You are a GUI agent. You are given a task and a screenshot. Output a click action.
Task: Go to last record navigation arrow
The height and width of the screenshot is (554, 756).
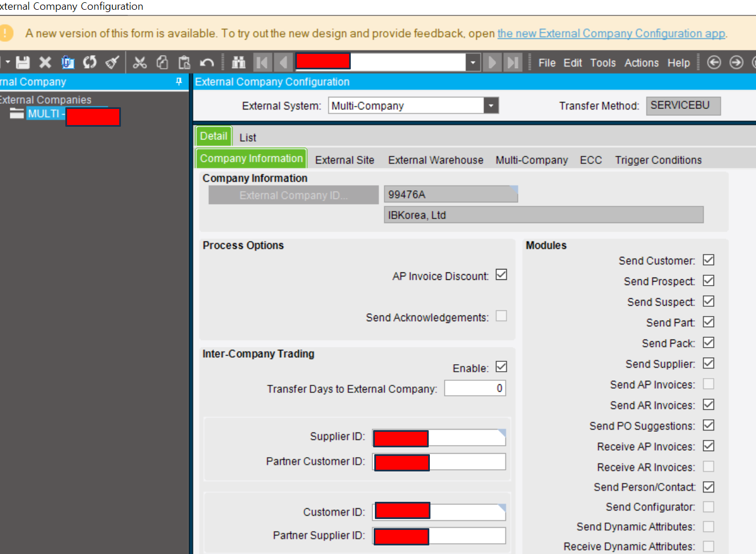513,62
